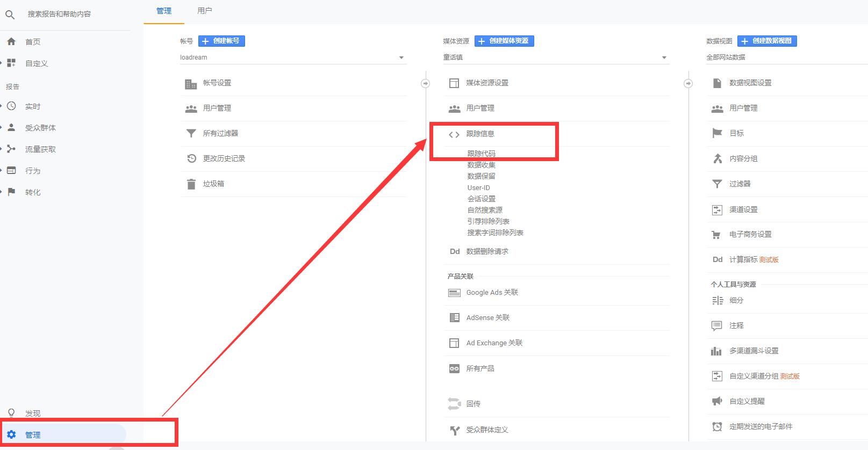Click the 转化 flag icon
The image size is (868, 450).
point(11,192)
